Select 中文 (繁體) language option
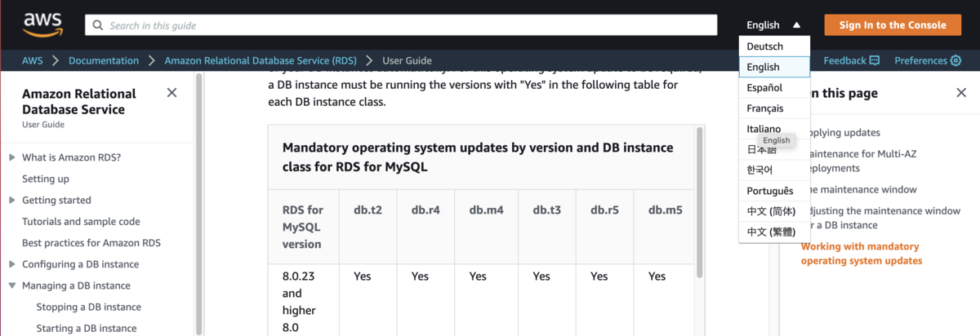This screenshot has height=336, width=980. [x=774, y=232]
